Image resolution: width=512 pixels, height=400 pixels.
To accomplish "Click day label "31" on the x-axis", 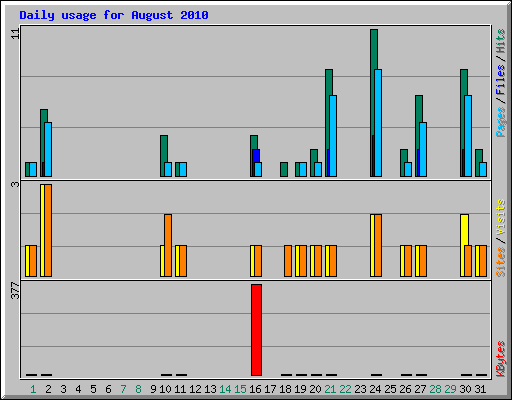I will pos(480,389).
